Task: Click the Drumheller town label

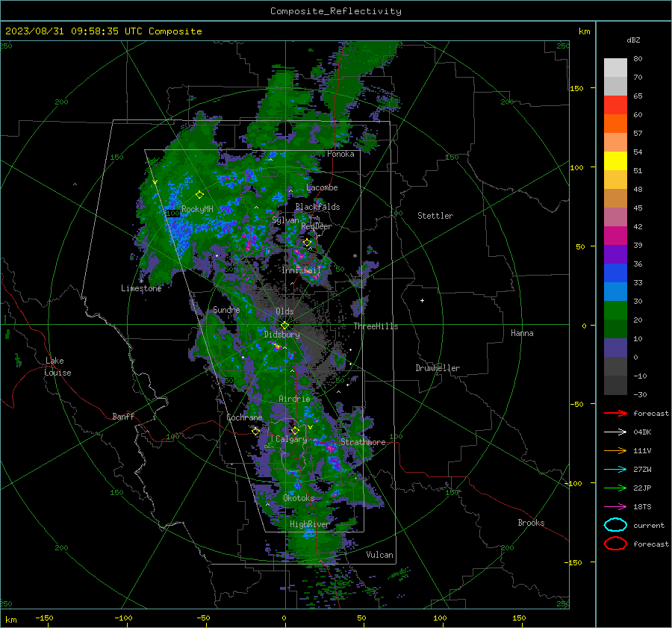Action: point(438,368)
